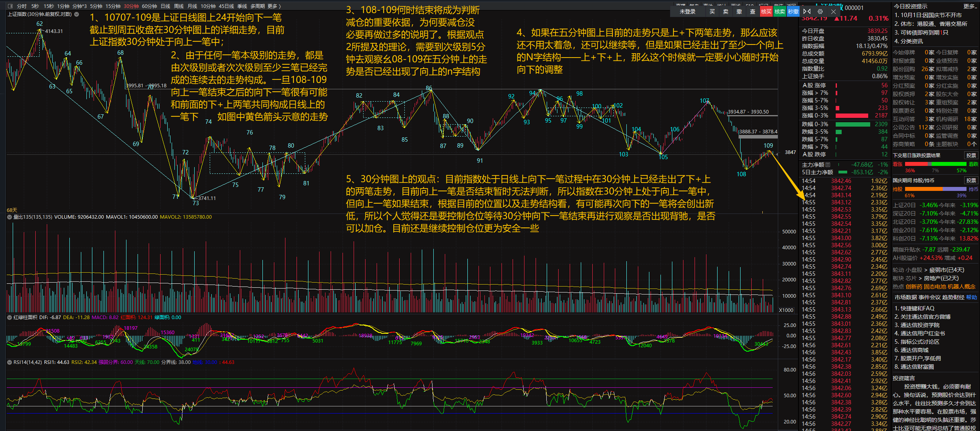Switch chart to 日线 period
Viewport: 980px width, 431px height.
point(165,6)
